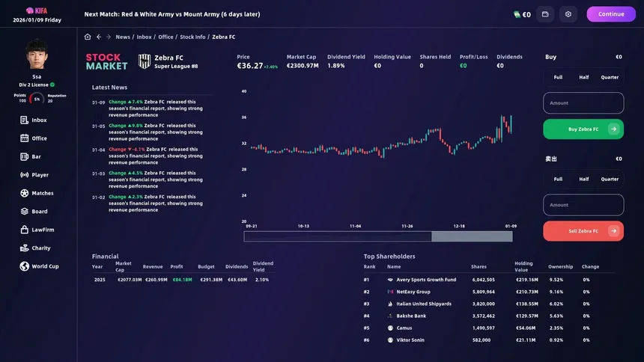
Task: Select Full under the Buy section
Action: (558, 77)
